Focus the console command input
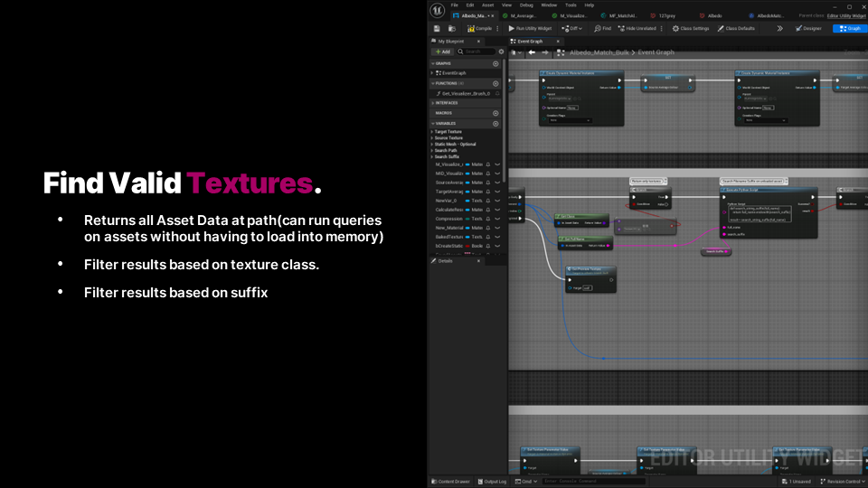The height and width of the screenshot is (488, 868). [593, 482]
